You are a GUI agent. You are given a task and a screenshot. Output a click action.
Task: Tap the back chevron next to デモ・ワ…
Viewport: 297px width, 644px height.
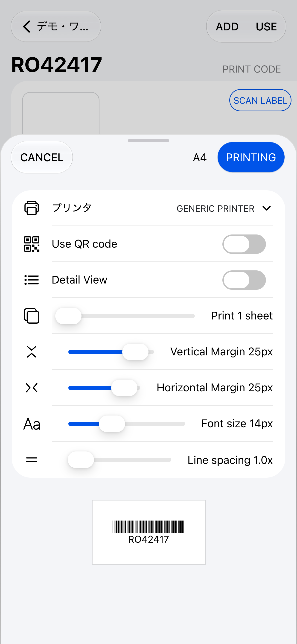26,26
